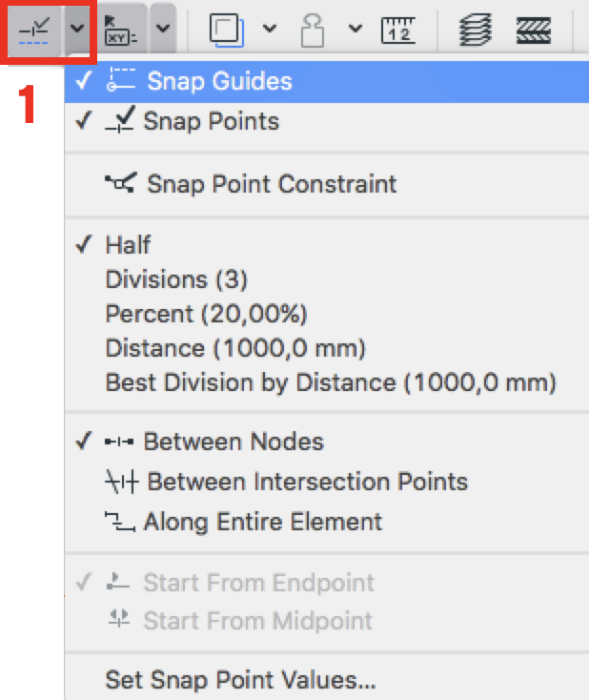Toggle Snap Points checkmark option

(211, 122)
